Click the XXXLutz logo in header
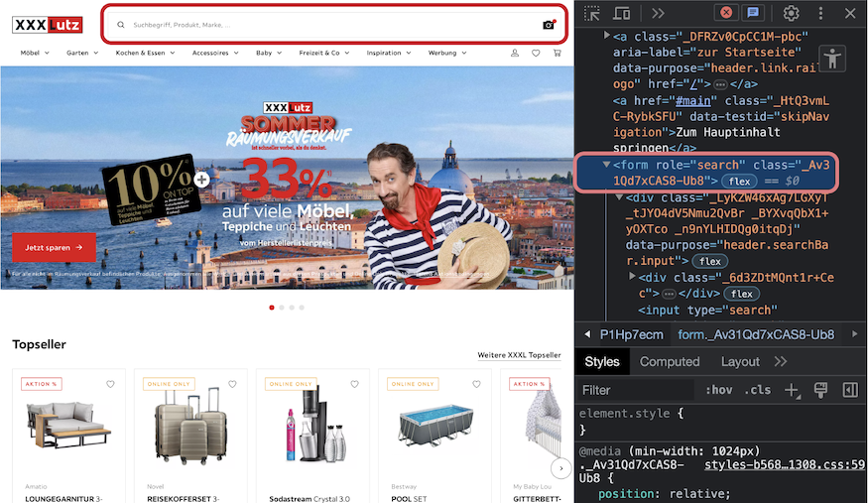868x503 pixels. (x=48, y=25)
